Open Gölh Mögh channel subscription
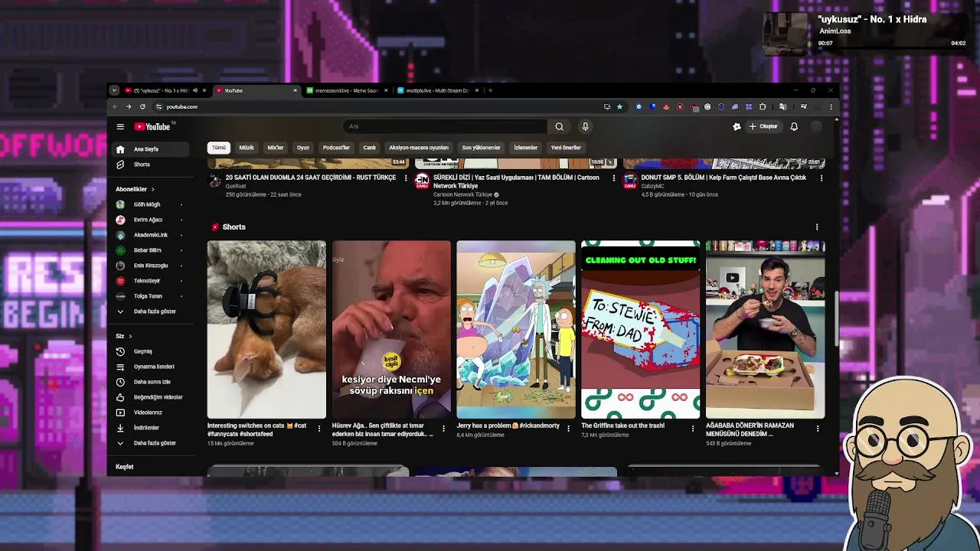 point(151,204)
